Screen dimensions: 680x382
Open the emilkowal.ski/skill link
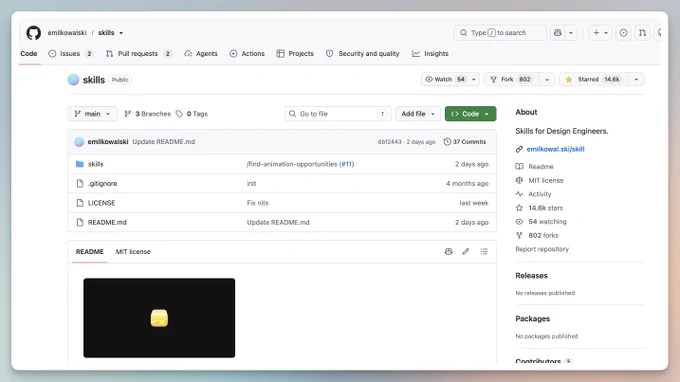click(556, 149)
